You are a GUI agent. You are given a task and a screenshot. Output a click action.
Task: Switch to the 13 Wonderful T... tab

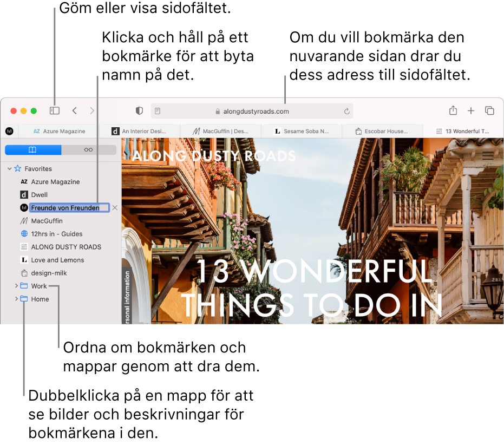click(x=463, y=131)
